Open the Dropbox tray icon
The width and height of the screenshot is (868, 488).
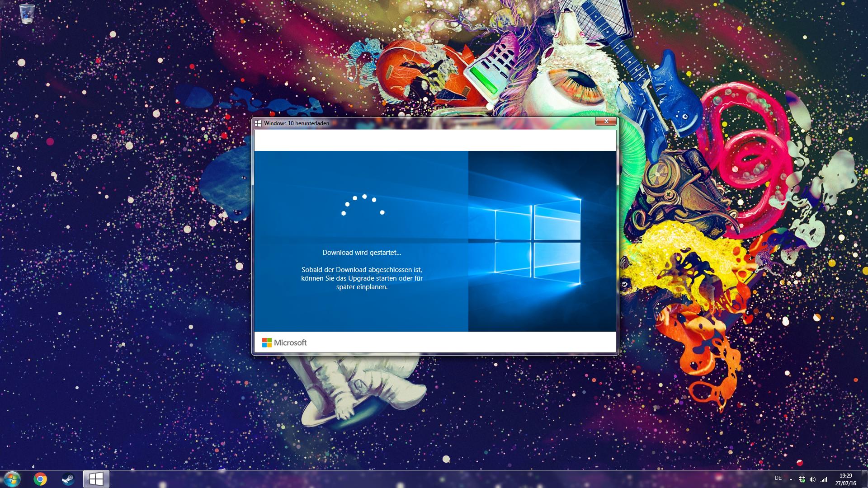802,479
